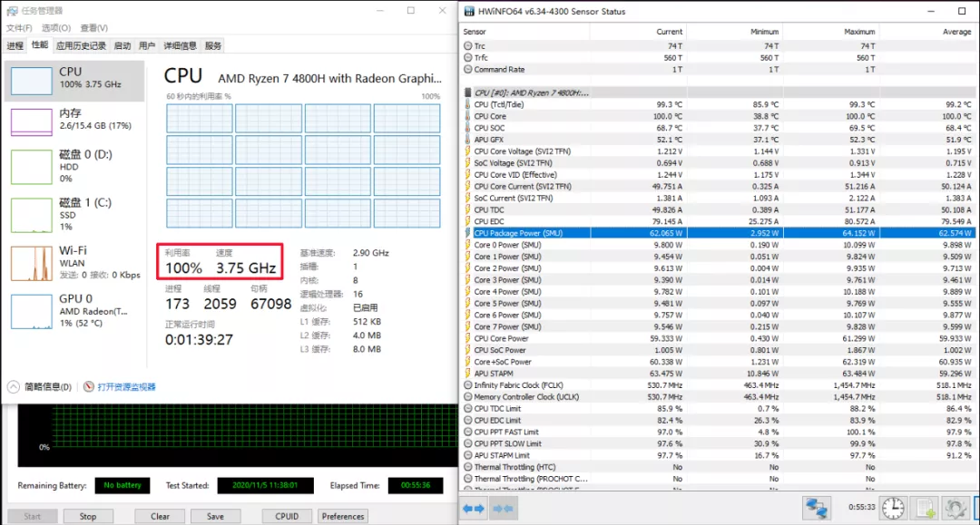Switch to the 详细信息 tab
980x525 pixels.
180,45
